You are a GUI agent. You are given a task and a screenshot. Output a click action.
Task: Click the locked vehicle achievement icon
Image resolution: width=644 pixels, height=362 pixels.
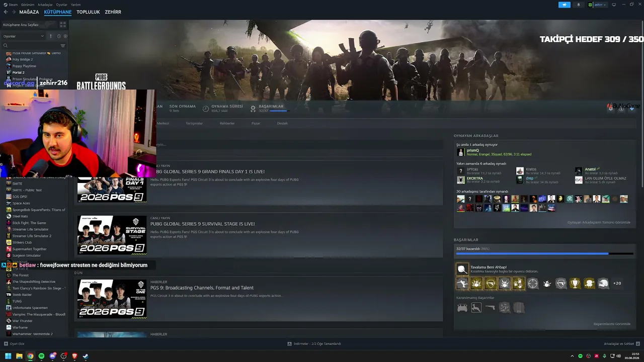[x=462, y=308]
